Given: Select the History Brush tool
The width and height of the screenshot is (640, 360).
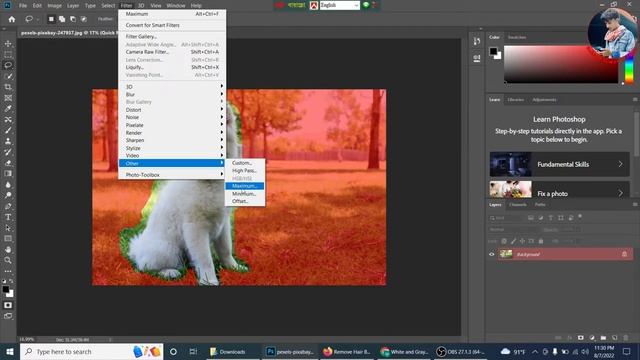Looking at the screenshot, I should click(x=8, y=152).
